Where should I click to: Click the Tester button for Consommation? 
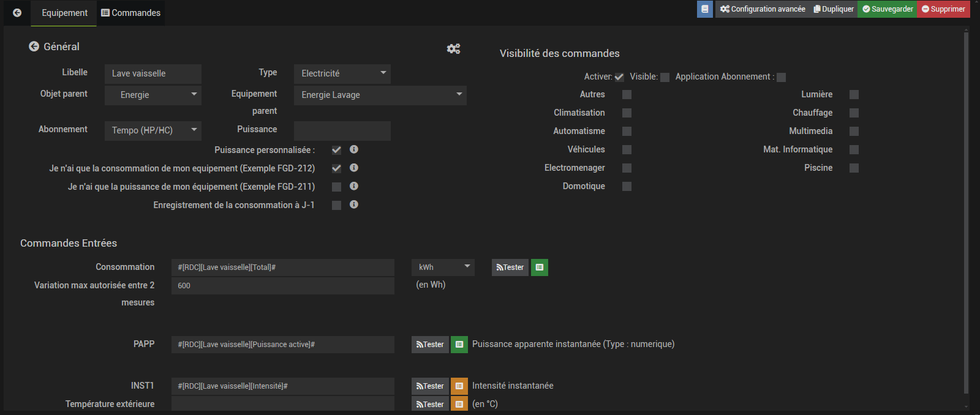tap(510, 267)
